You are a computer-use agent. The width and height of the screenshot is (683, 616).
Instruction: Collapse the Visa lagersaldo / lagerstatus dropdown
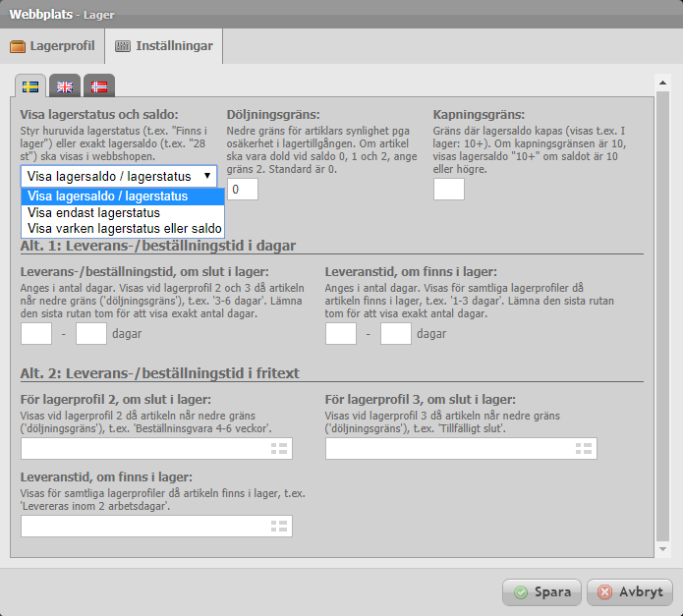119,176
